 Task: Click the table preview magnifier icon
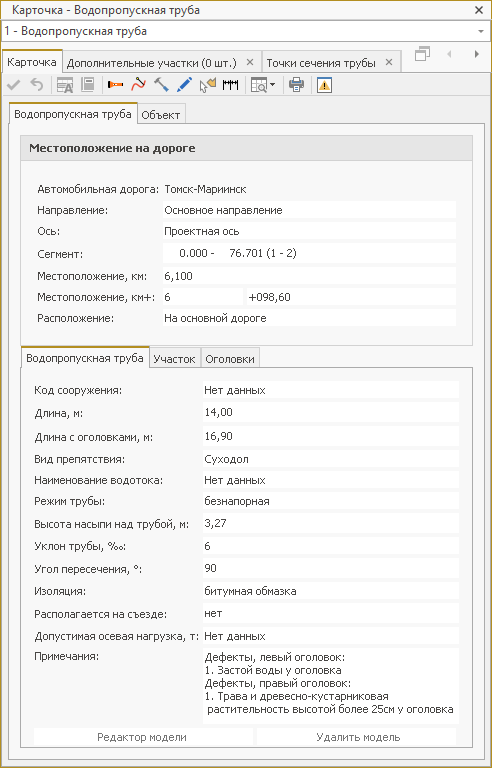(258, 85)
